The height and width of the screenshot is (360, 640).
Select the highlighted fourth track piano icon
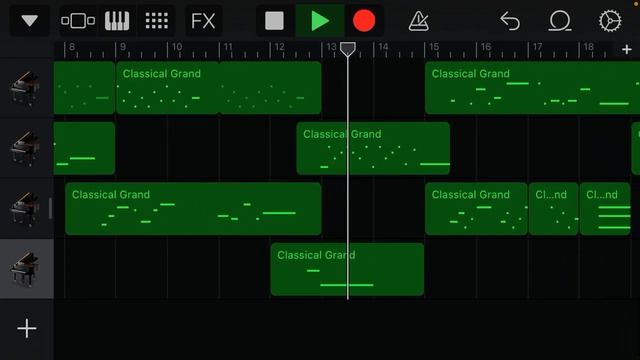[25, 269]
